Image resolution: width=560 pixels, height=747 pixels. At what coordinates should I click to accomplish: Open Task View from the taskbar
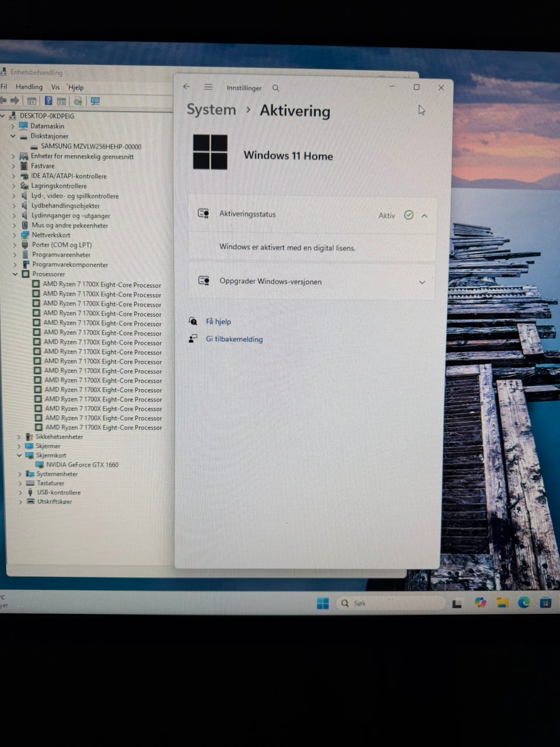click(x=457, y=603)
